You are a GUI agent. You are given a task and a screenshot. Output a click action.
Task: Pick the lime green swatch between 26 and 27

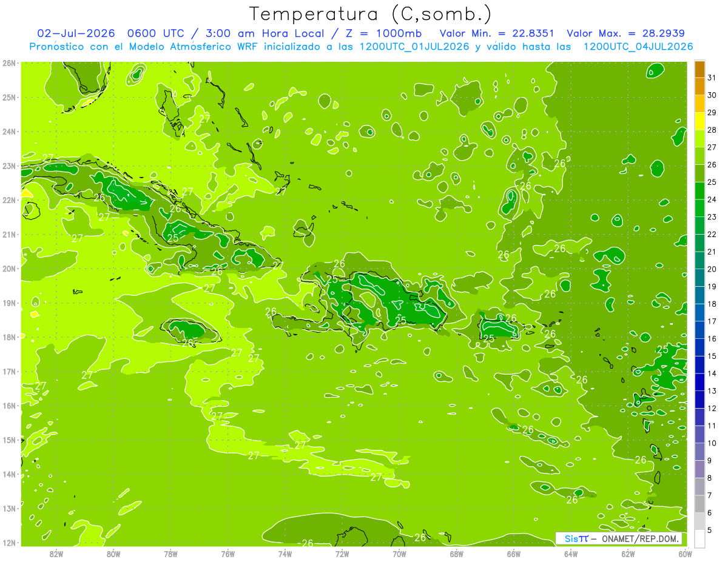tap(699, 156)
